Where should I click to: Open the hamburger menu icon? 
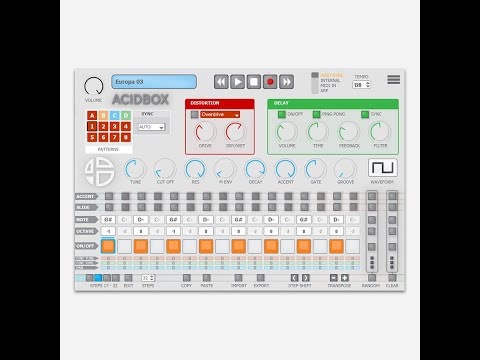[x=393, y=80]
